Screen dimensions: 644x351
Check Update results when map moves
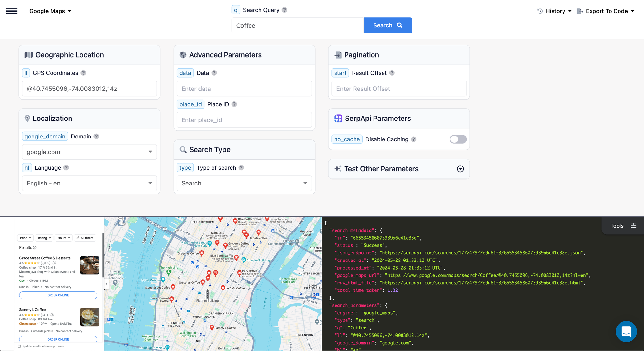19,346
